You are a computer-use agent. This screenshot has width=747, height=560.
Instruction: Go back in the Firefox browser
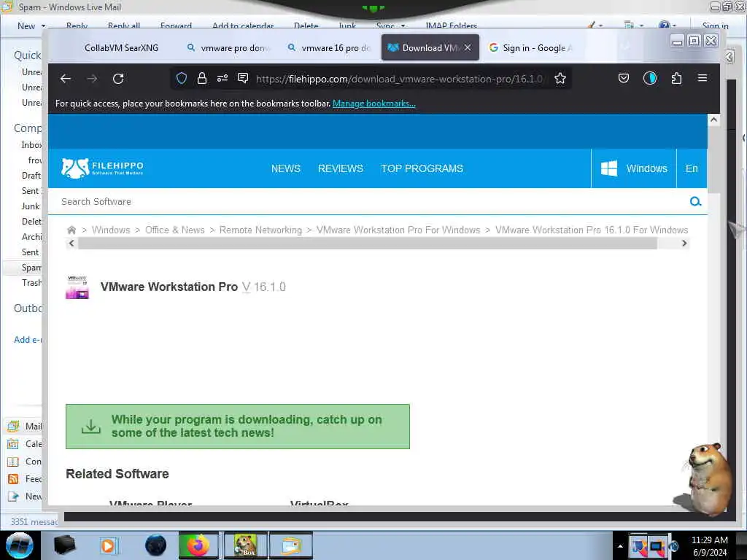66,79
